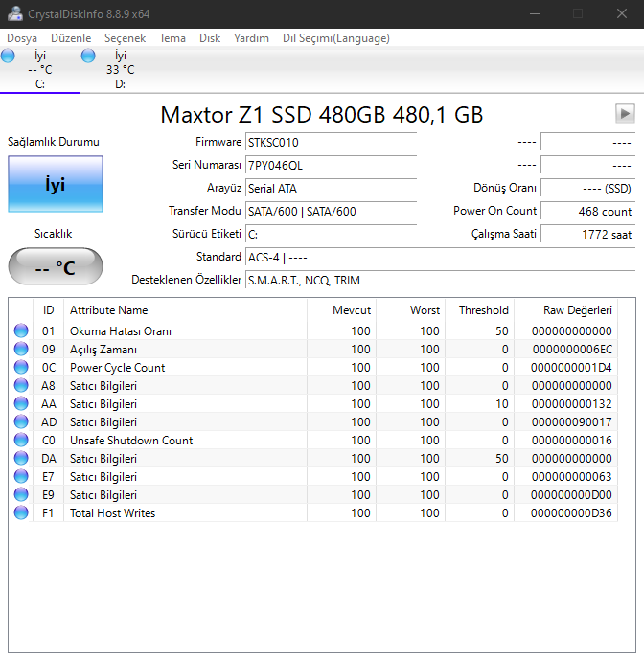The width and height of the screenshot is (644, 659).
Task: Open the Dil Seçimi(Language) menu
Action: (x=335, y=38)
